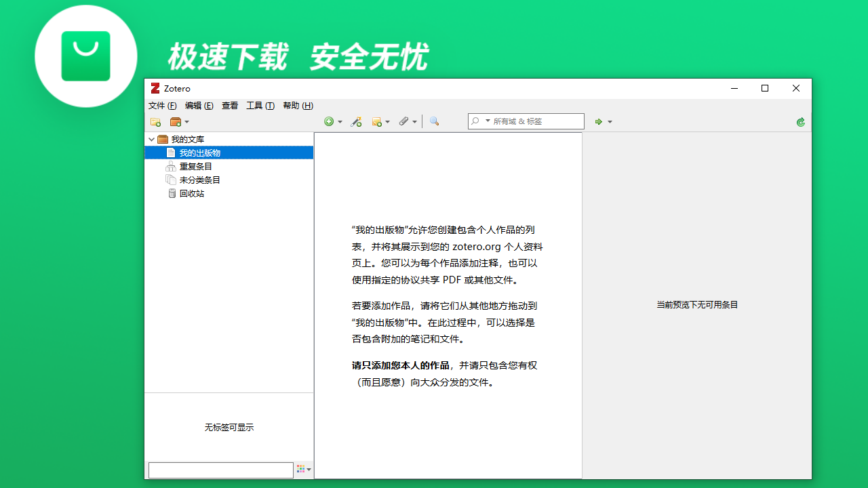Open the attachment dropdown arrow
The width and height of the screenshot is (868, 488).
click(x=414, y=121)
